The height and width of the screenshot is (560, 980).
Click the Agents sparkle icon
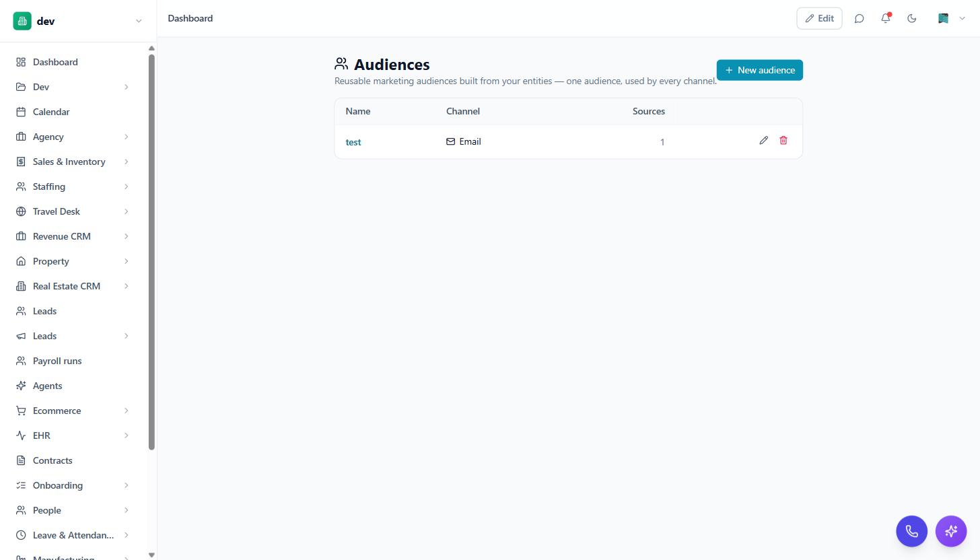pyautogui.click(x=21, y=386)
